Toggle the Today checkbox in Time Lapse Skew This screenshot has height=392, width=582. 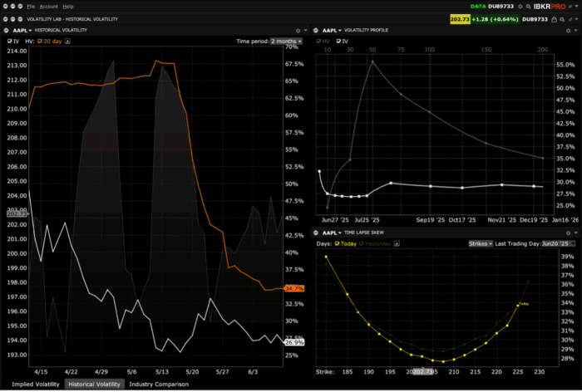click(x=337, y=243)
